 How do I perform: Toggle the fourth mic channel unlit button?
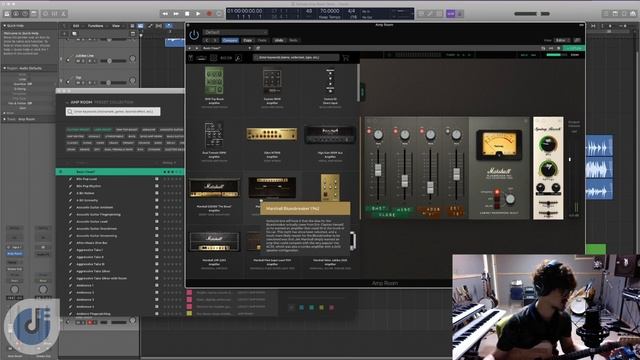click(x=448, y=131)
